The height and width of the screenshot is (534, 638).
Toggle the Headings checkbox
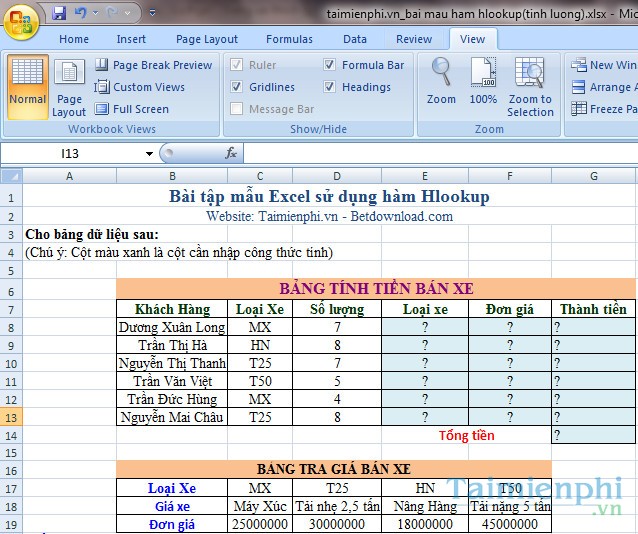coord(329,87)
